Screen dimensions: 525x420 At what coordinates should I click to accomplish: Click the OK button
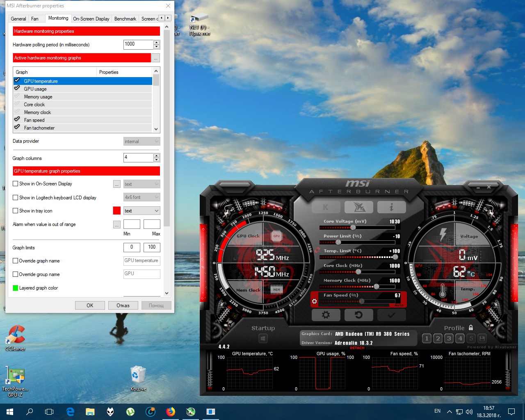[90, 306]
